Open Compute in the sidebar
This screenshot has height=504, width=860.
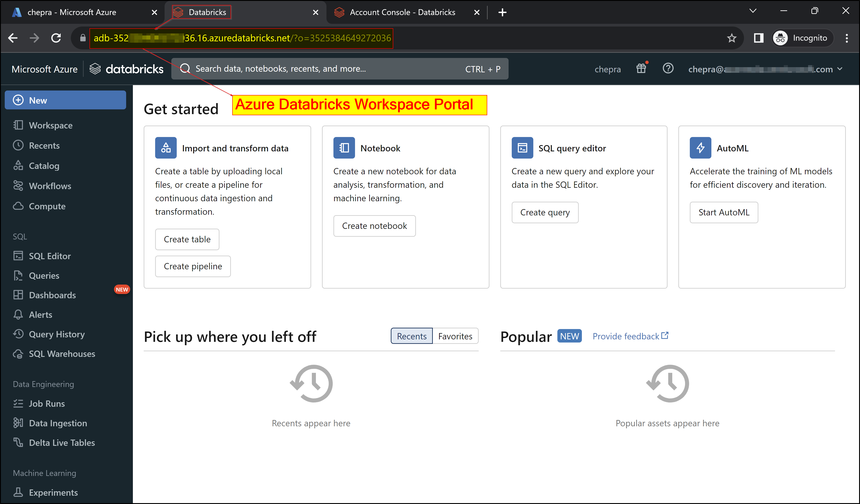[47, 206]
